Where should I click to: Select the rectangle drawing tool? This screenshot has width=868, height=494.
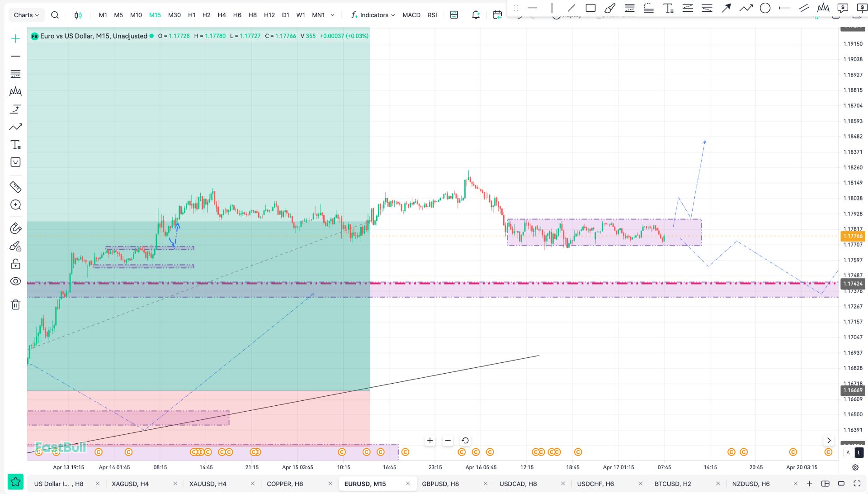(590, 8)
